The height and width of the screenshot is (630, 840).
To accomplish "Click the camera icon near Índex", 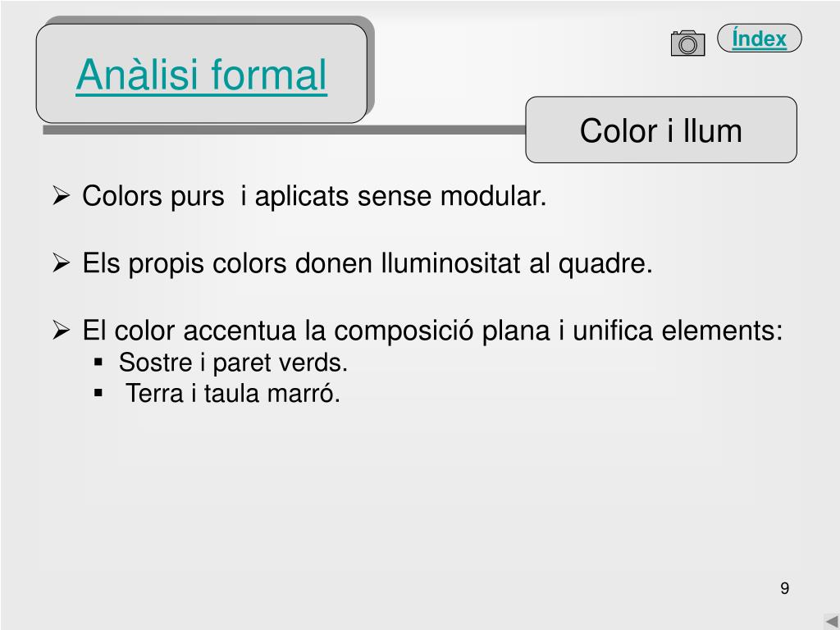I will [x=688, y=43].
